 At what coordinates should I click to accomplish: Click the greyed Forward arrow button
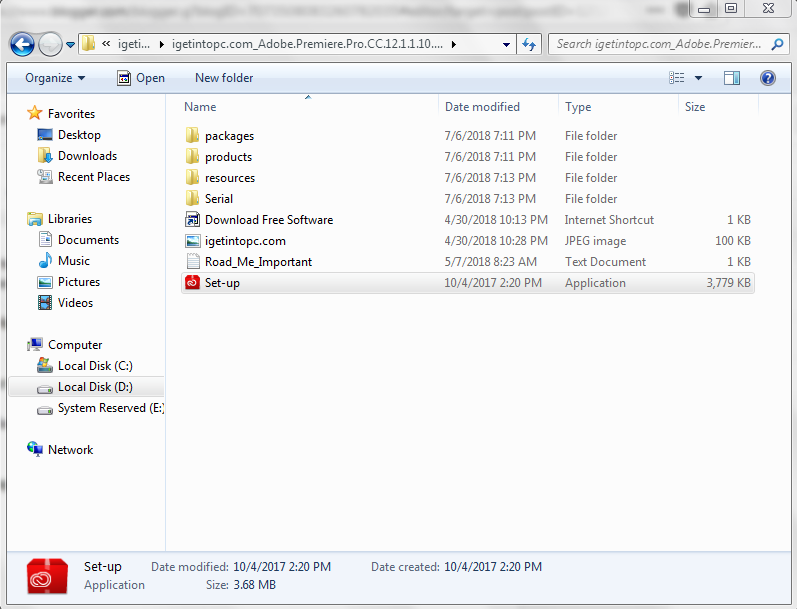pos(50,44)
